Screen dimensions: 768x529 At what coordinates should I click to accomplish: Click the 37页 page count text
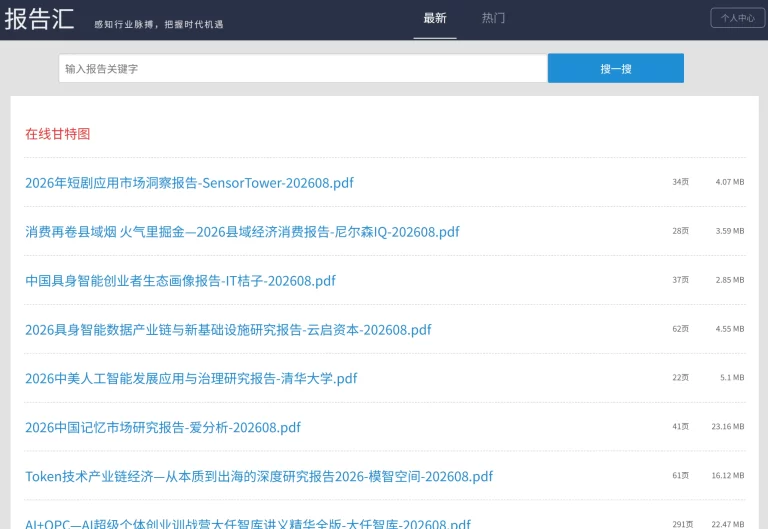click(x=680, y=280)
